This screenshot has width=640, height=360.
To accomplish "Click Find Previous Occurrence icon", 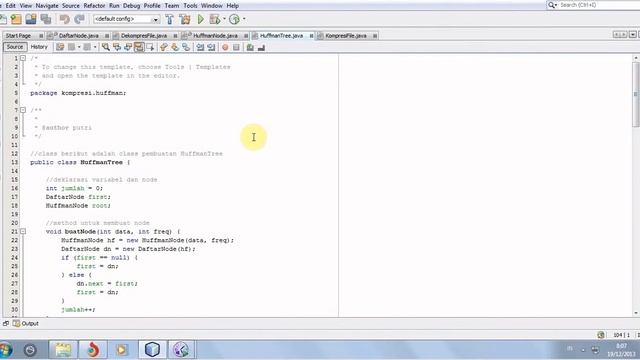I will [117, 47].
